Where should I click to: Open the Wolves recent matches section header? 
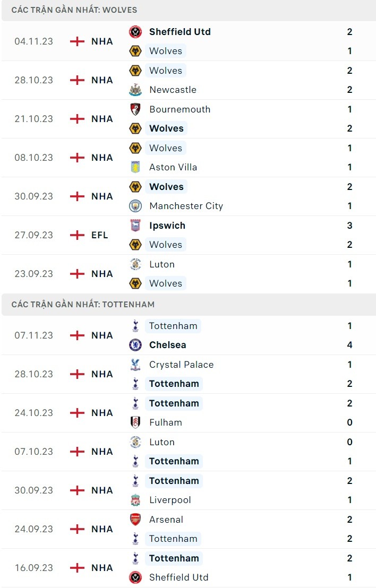click(x=74, y=10)
